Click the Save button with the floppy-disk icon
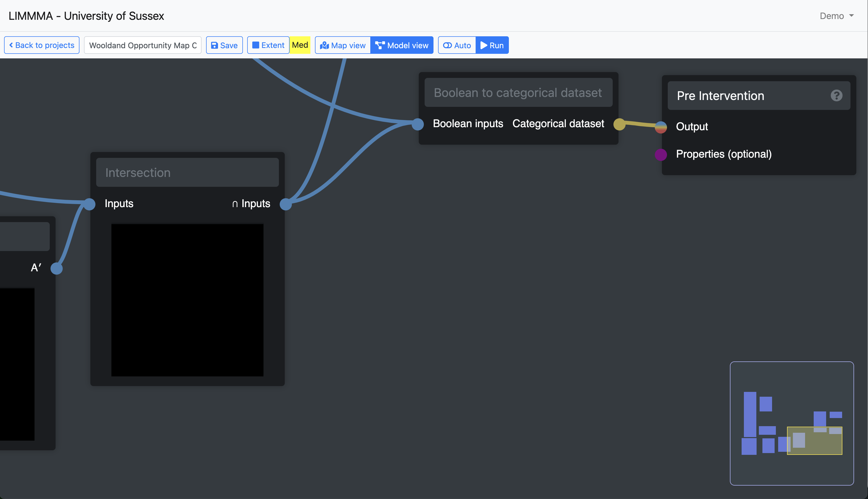This screenshot has height=499, width=868. 224,45
